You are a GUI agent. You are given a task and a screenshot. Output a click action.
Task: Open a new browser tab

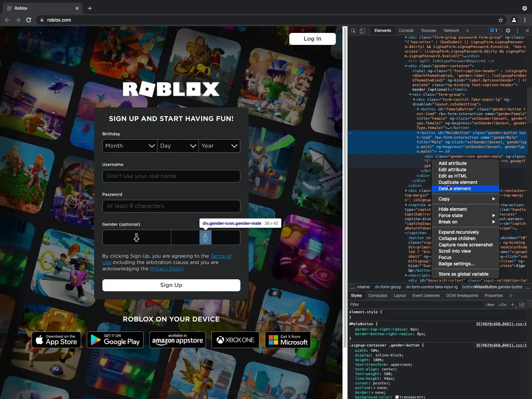pyautogui.click(x=90, y=8)
